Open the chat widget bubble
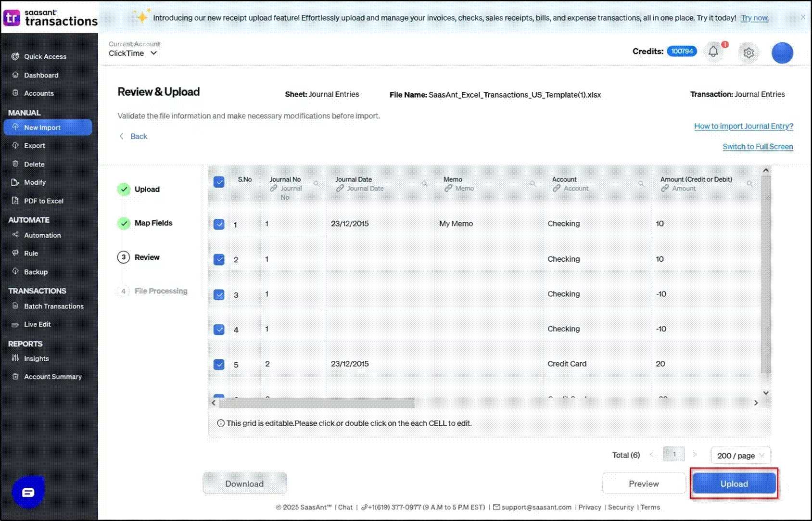Screen dimensions: 812x521 coord(28,492)
